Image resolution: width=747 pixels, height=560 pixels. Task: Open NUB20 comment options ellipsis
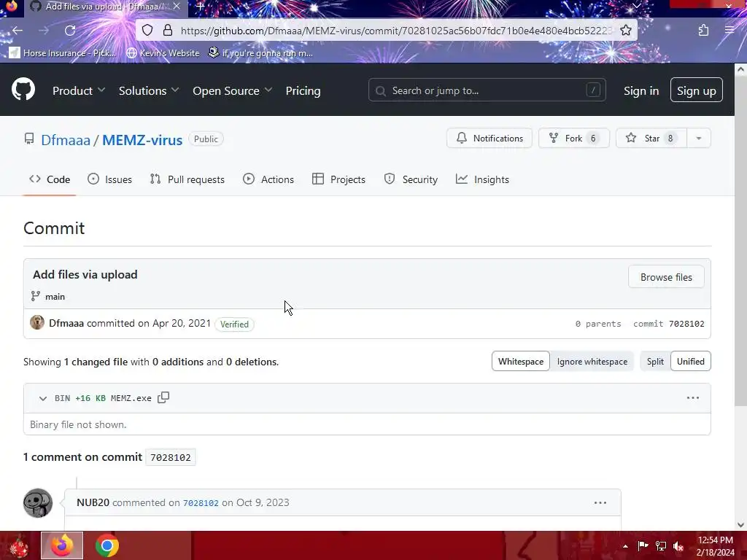600,502
